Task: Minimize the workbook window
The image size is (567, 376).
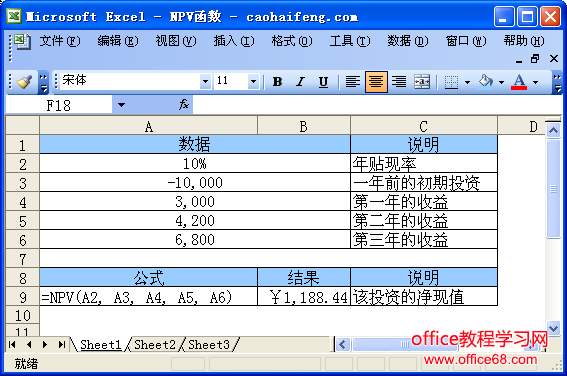Action: 519,60
